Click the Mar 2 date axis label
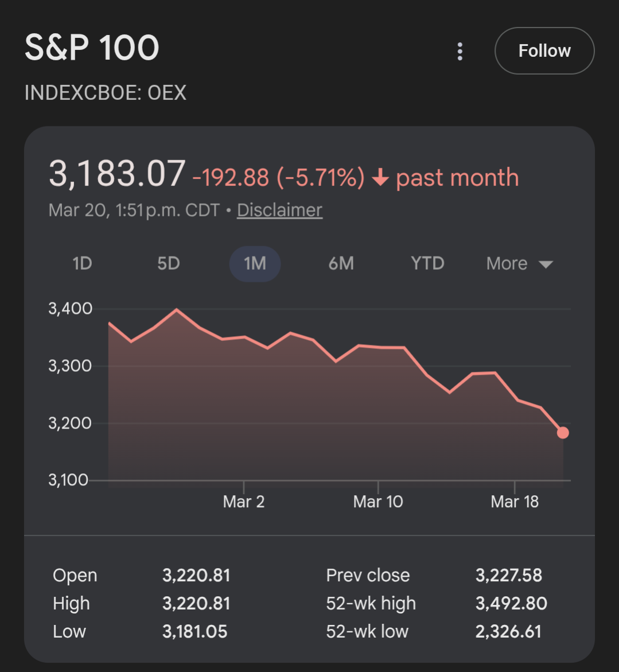 [244, 502]
